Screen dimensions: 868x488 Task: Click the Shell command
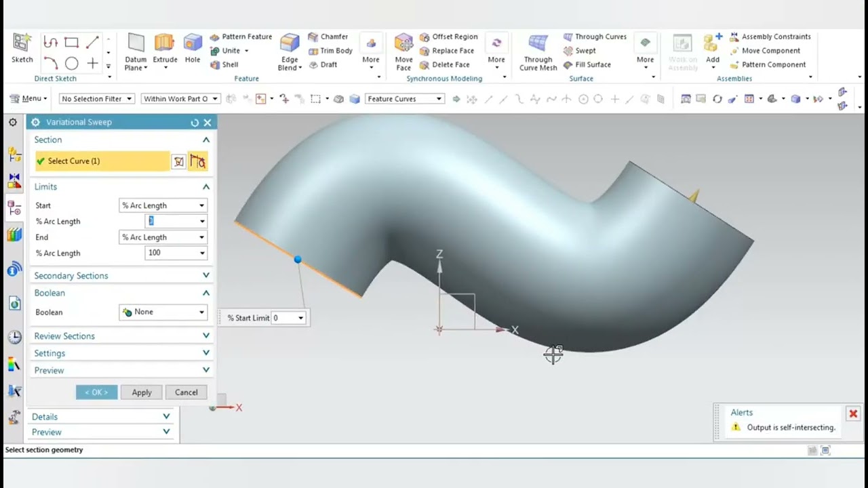224,64
